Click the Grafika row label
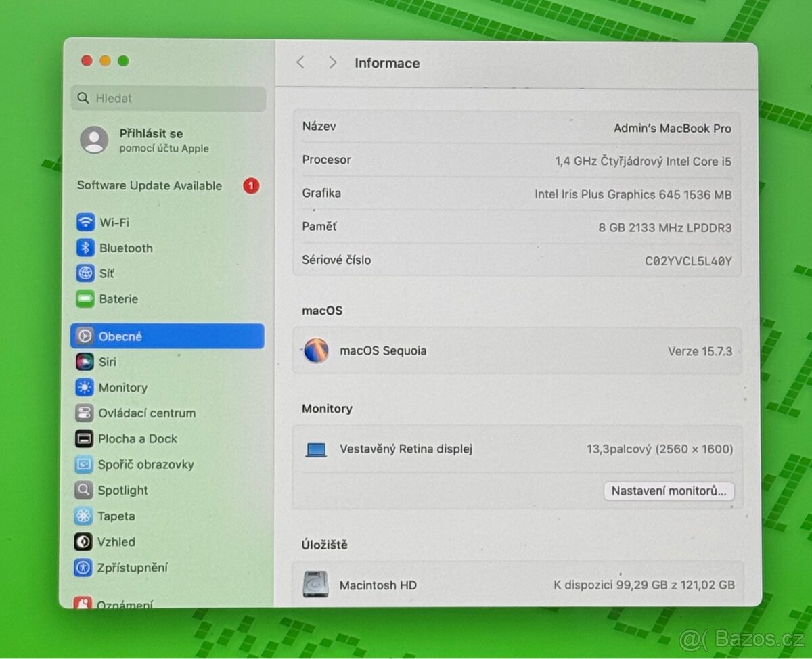The image size is (812, 659). pyautogui.click(x=321, y=193)
